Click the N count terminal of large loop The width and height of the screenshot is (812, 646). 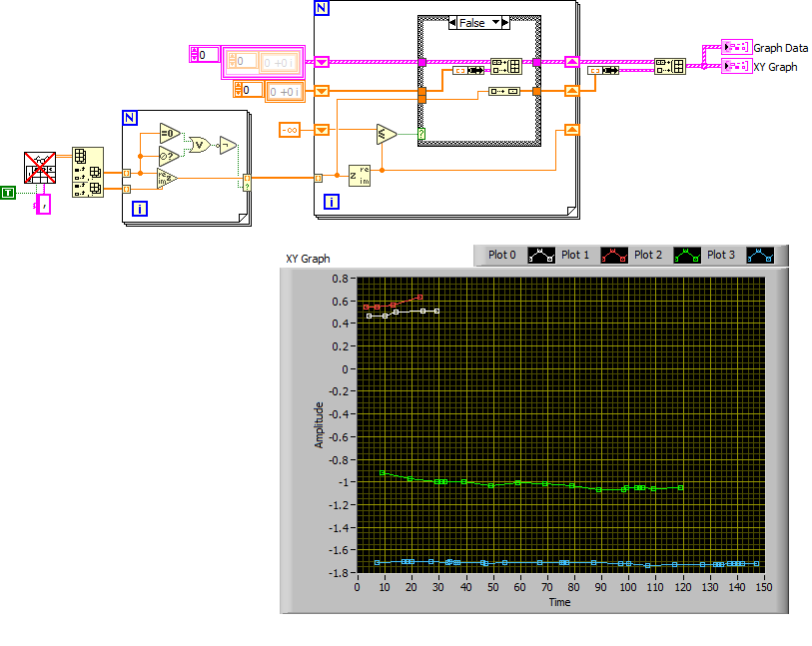(322, 8)
